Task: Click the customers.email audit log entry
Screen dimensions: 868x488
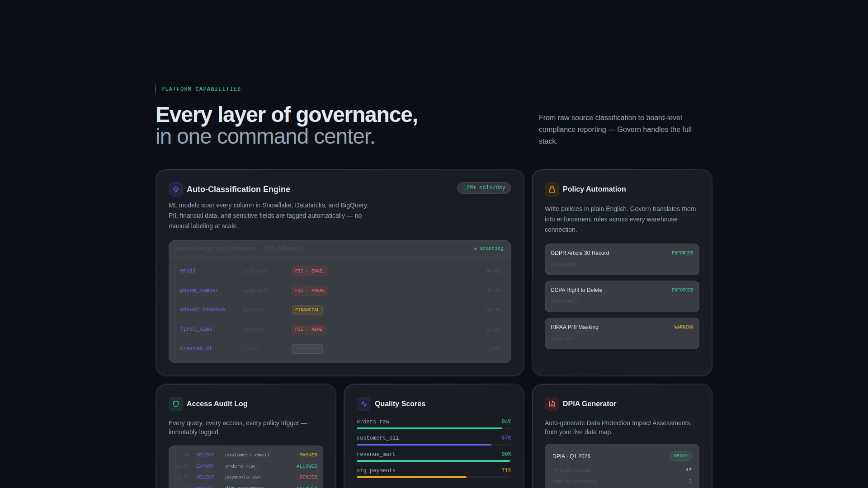Action: (x=246, y=455)
